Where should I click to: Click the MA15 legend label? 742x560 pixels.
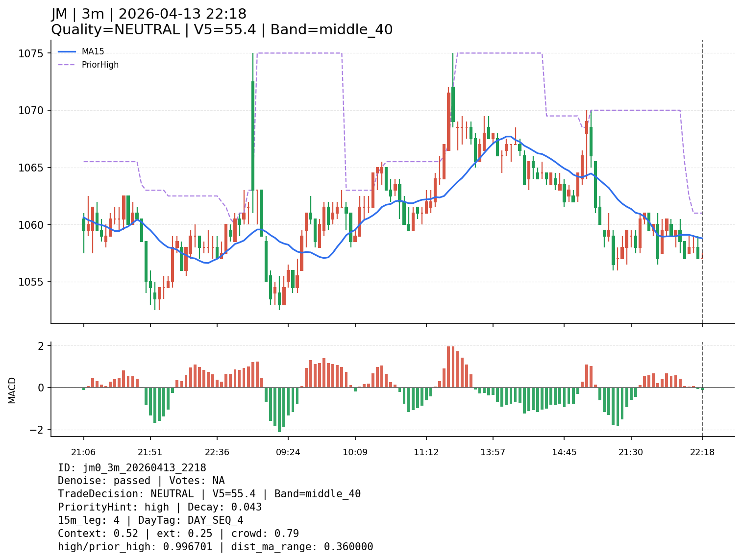(93, 51)
